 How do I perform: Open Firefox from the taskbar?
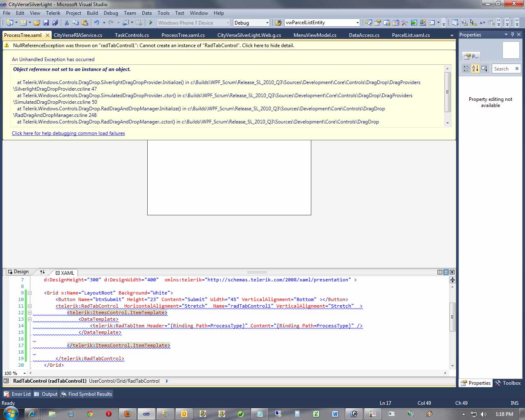pos(128,414)
